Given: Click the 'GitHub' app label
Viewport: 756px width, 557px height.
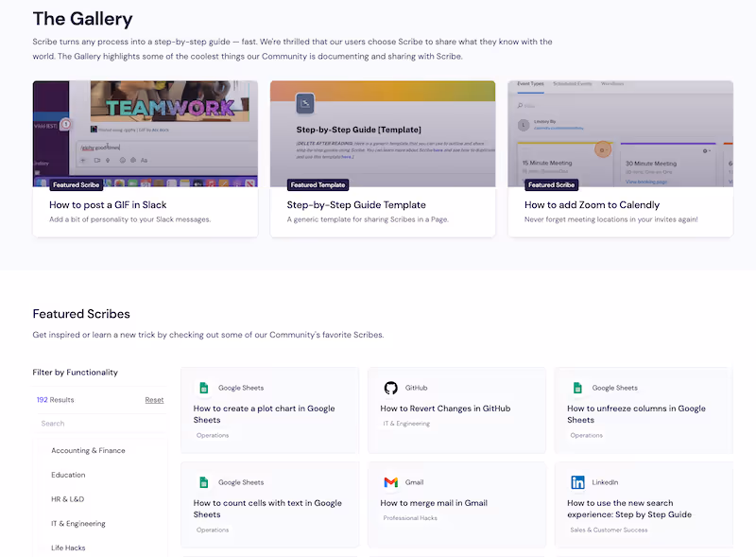Looking at the screenshot, I should pos(416,388).
